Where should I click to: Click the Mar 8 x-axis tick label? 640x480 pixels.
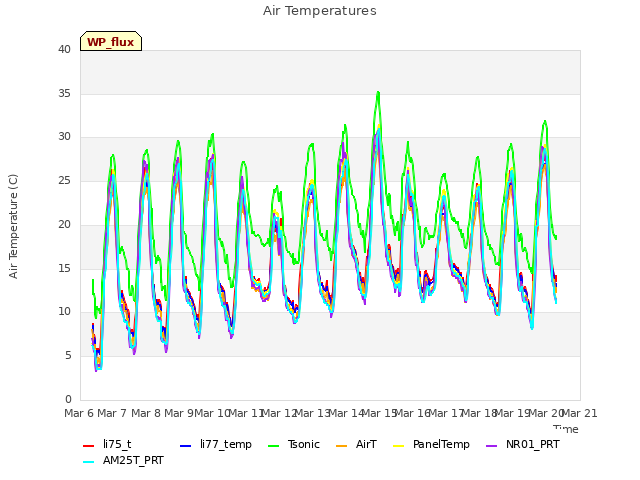(x=146, y=413)
